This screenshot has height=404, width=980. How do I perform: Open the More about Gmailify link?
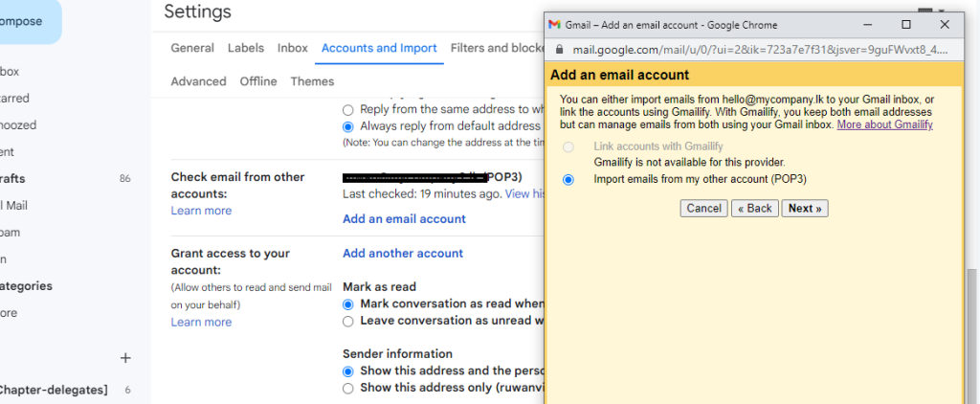coord(885,124)
